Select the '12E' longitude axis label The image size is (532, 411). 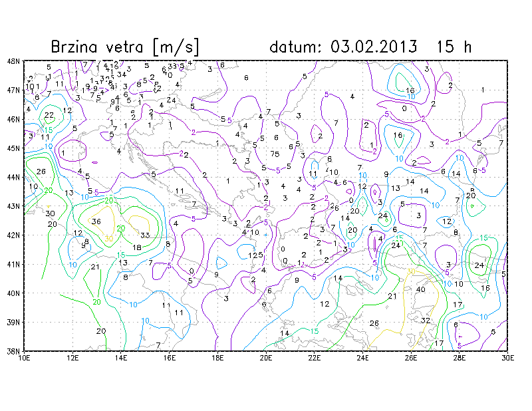coord(72,358)
